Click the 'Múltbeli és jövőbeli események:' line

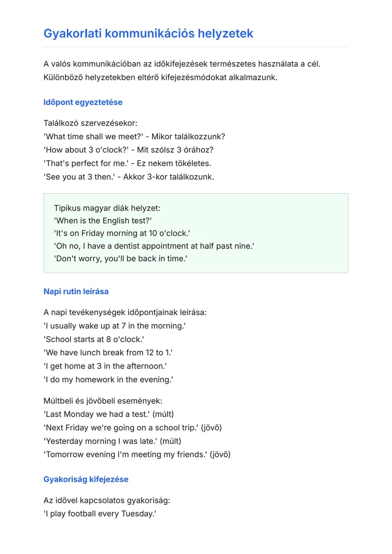103,401
